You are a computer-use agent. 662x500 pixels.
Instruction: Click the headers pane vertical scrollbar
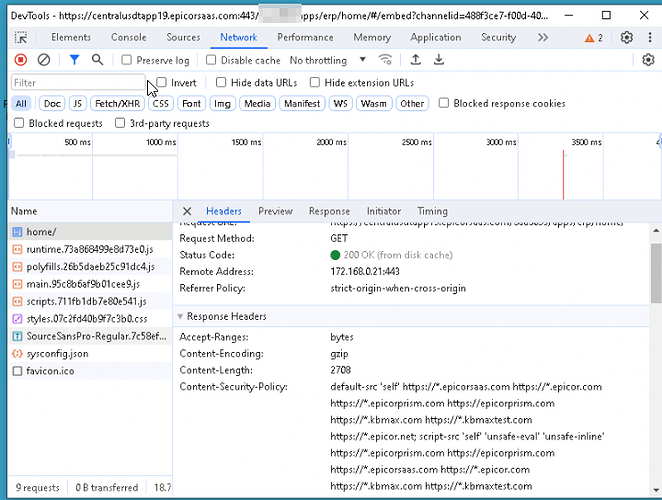[x=656, y=273]
